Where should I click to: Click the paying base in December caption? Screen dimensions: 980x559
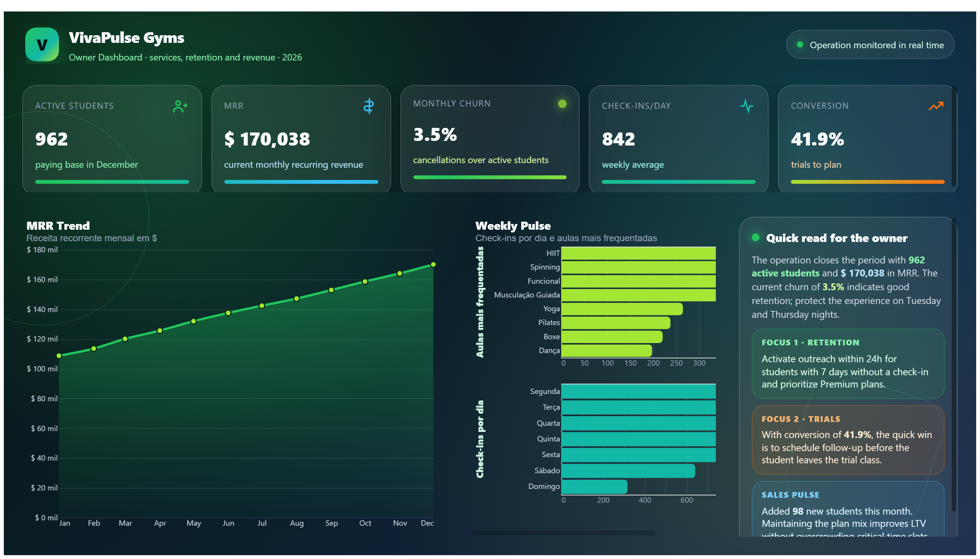coord(87,165)
